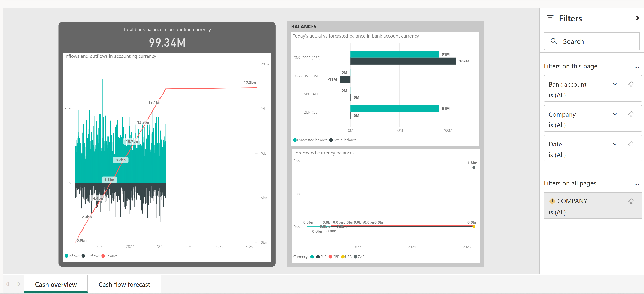The width and height of the screenshot is (644, 294).
Task: Open more options for Filters on all pages
Action: 636,184
